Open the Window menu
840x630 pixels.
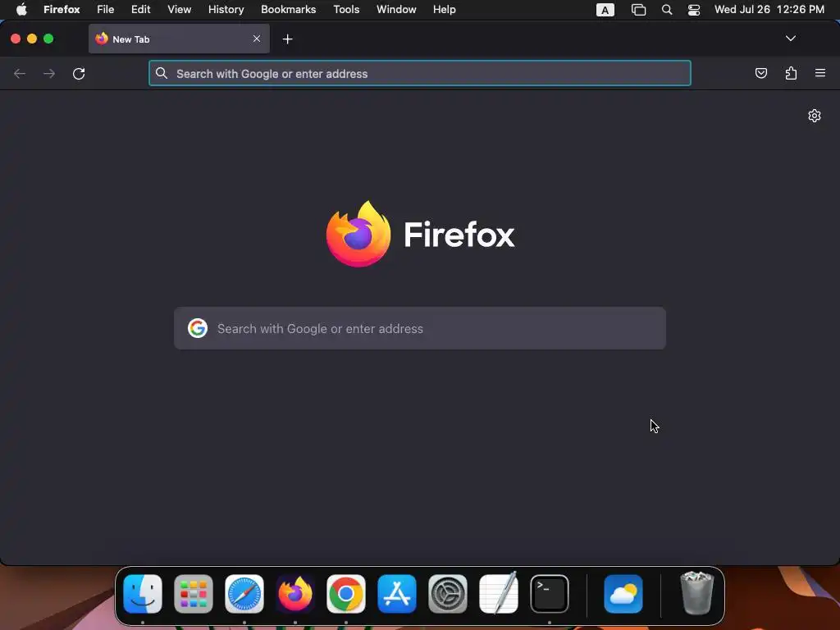point(396,10)
